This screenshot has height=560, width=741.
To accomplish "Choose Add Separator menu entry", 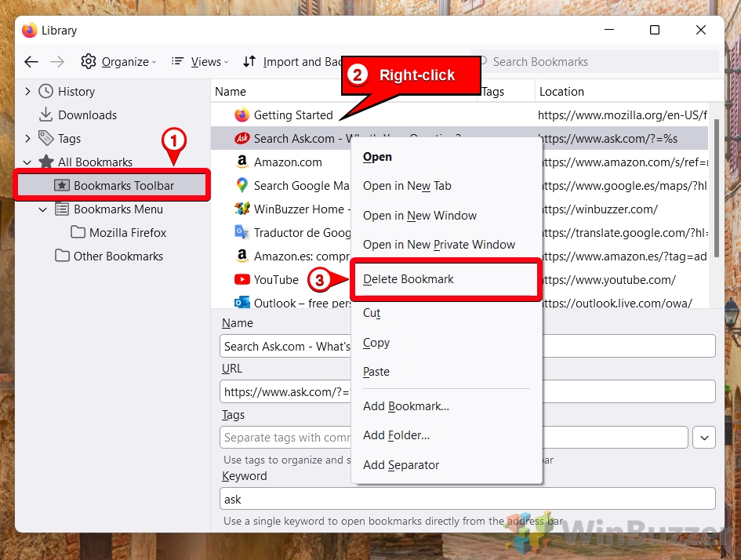I will 447,465.
